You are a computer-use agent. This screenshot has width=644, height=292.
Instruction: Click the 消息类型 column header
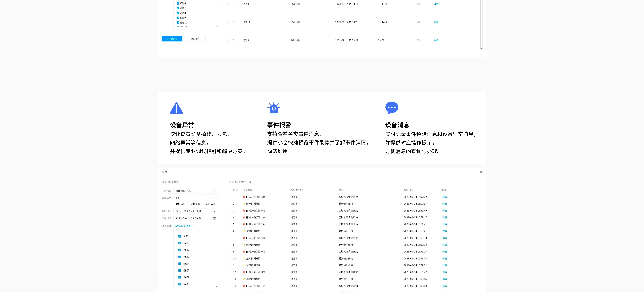248,190
